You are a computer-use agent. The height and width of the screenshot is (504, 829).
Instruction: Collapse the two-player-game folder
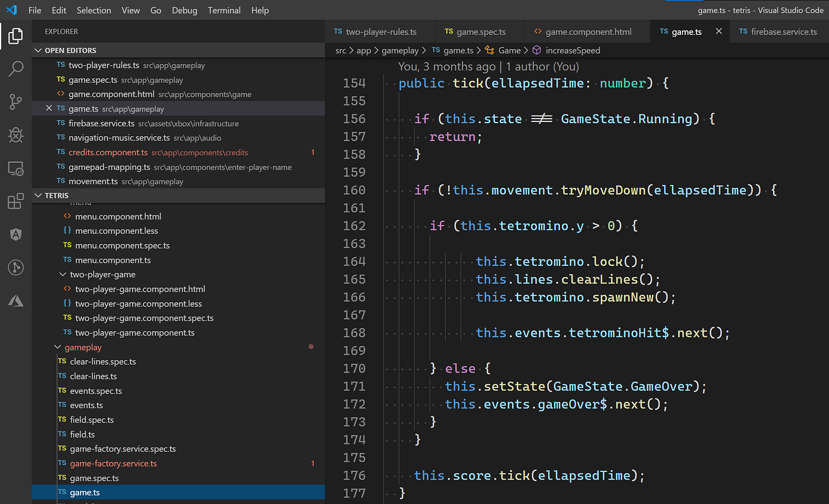click(63, 274)
